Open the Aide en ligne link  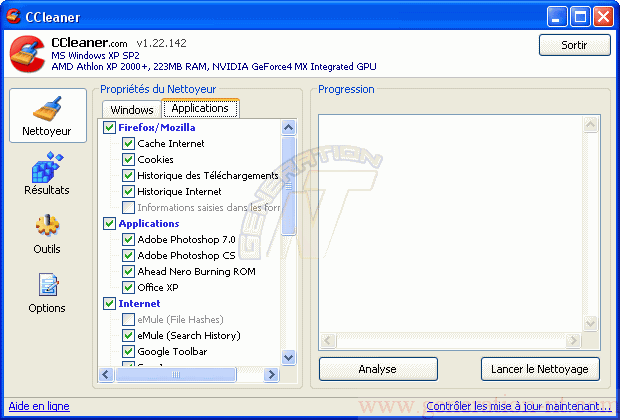point(39,406)
